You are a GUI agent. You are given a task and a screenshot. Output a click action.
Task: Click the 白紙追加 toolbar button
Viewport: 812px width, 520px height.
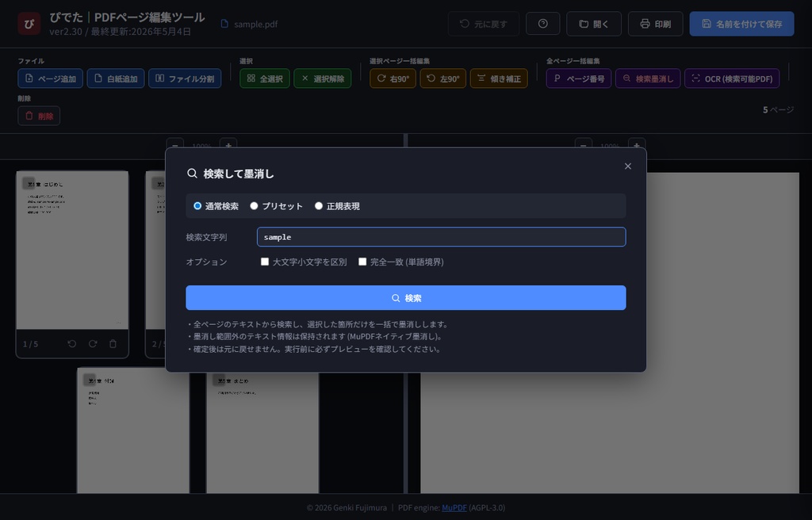tap(116, 78)
